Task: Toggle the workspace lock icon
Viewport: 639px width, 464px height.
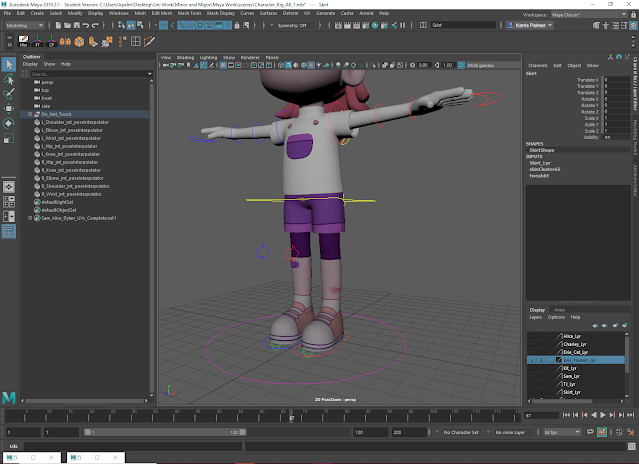Action: [634, 15]
